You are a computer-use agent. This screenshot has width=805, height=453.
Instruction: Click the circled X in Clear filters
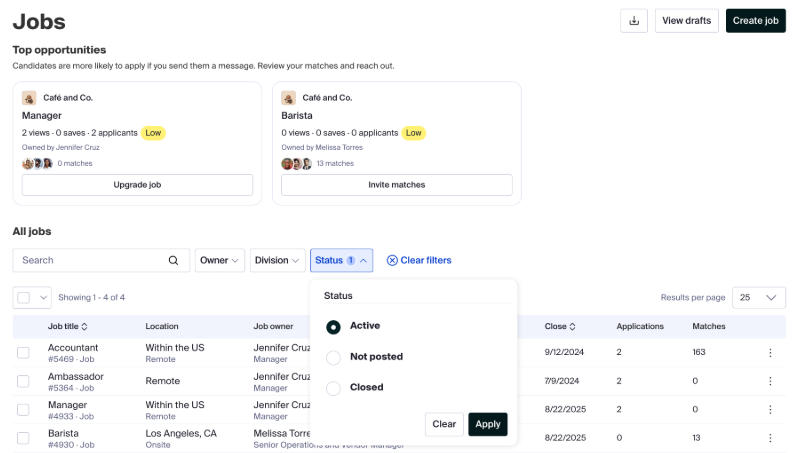point(392,260)
